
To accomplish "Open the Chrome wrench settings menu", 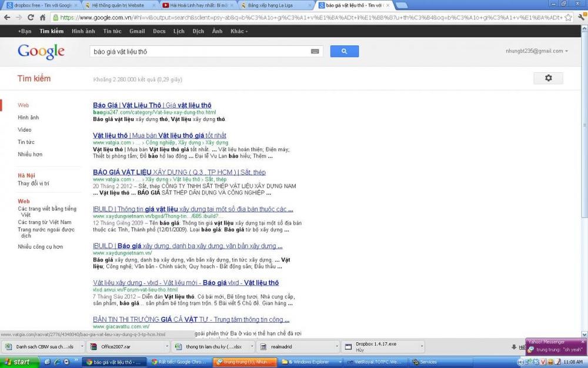I will click(x=582, y=16).
